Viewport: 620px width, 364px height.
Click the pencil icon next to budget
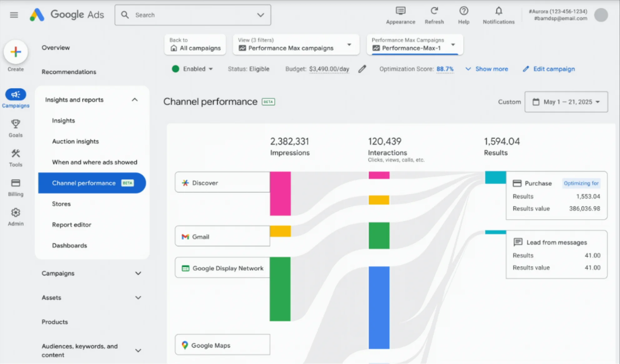[362, 69]
